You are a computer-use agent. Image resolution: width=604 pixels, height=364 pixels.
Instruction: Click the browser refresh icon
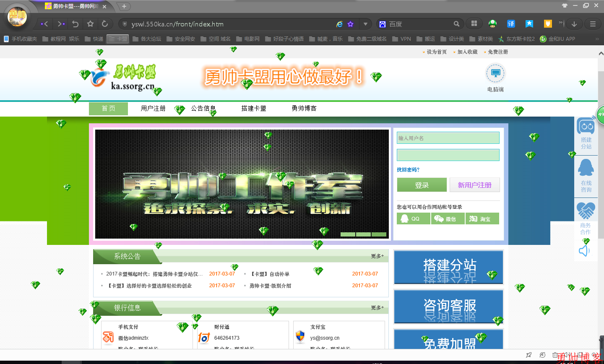pos(105,24)
